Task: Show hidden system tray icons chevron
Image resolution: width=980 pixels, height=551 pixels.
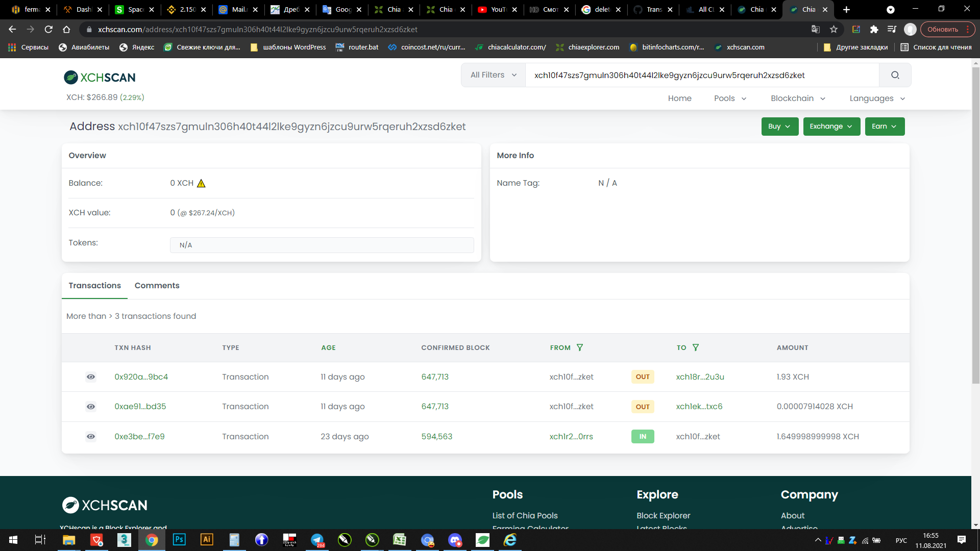Action: coord(818,540)
